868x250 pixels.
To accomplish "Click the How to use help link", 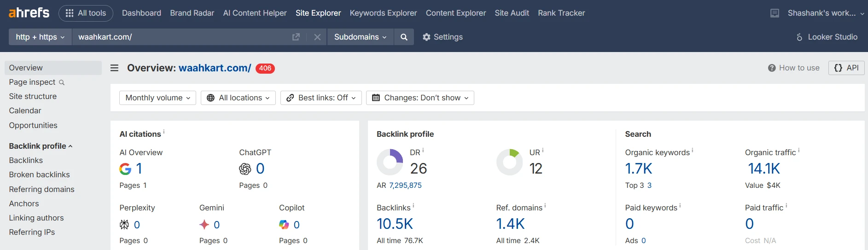I will [x=794, y=68].
